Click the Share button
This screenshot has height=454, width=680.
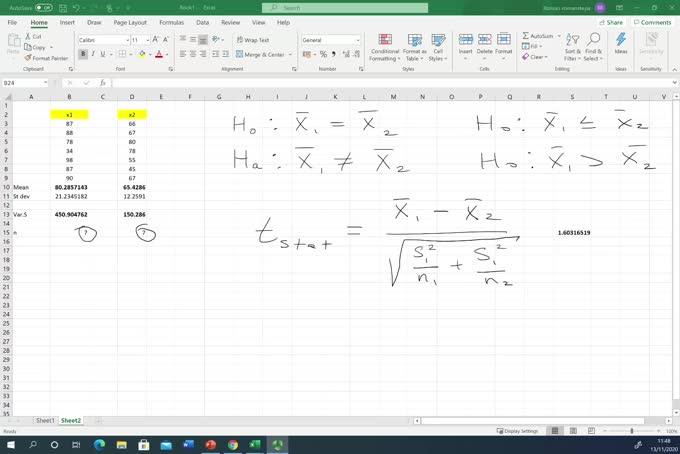click(x=611, y=21)
